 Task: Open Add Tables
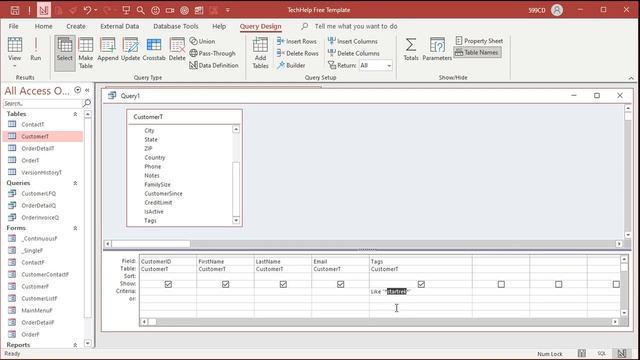tap(260, 53)
